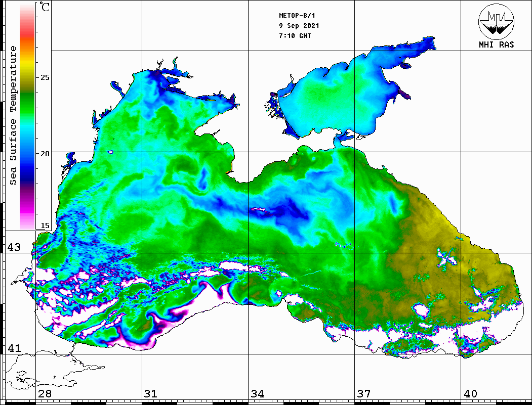The image size is (532, 405).
Task: Click the MHI RAS logo emblem
Action: pyautogui.click(x=497, y=21)
